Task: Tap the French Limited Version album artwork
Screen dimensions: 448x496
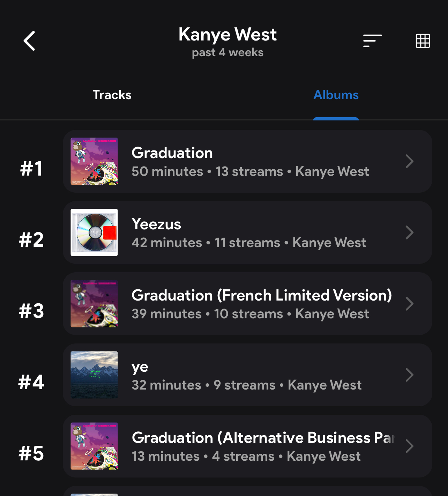Action: (x=94, y=304)
